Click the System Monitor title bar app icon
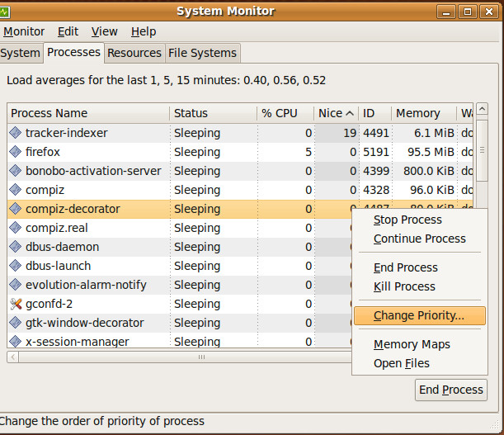The height and width of the screenshot is (435, 504). coord(4,12)
